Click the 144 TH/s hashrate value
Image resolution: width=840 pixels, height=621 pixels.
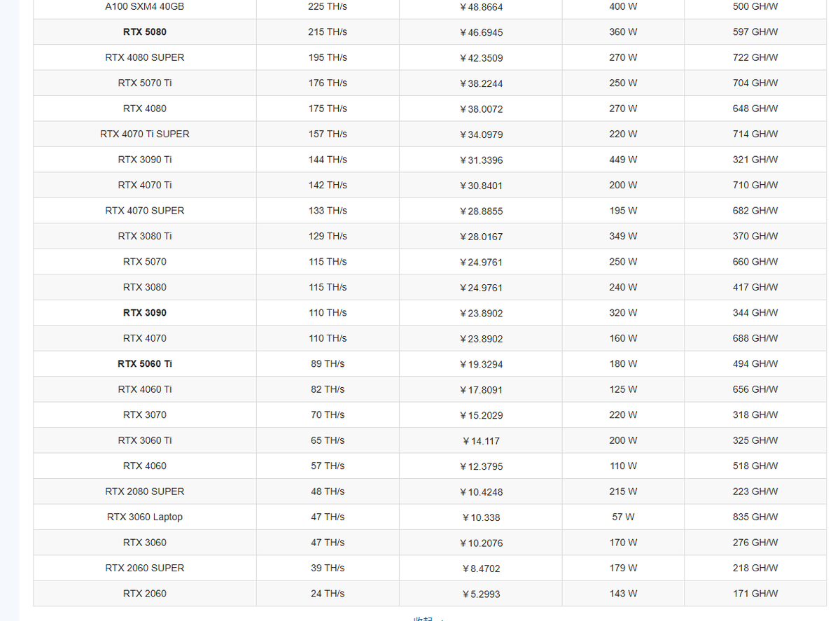click(328, 160)
